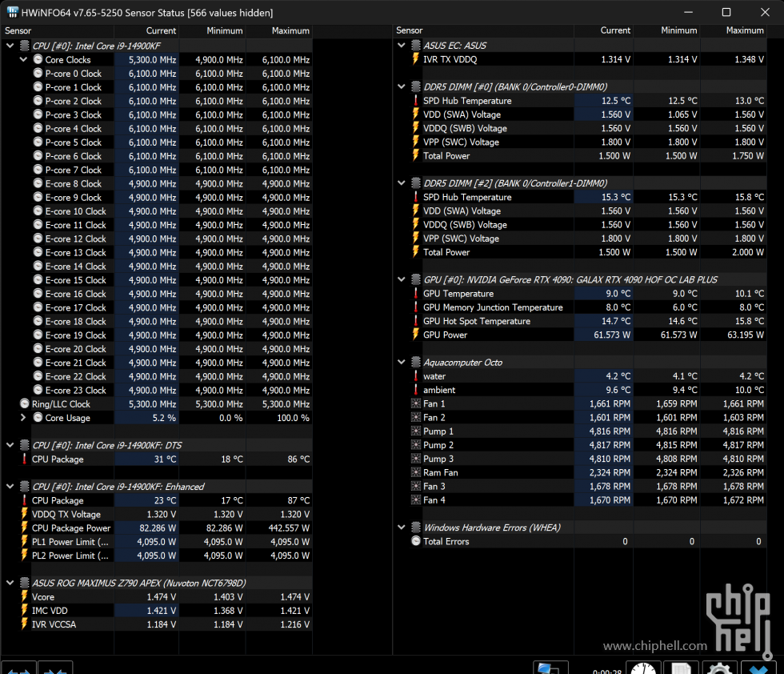Image resolution: width=784 pixels, height=674 pixels.
Task: Click the network monitors icon in the bottom toolbar
Action: [550, 668]
